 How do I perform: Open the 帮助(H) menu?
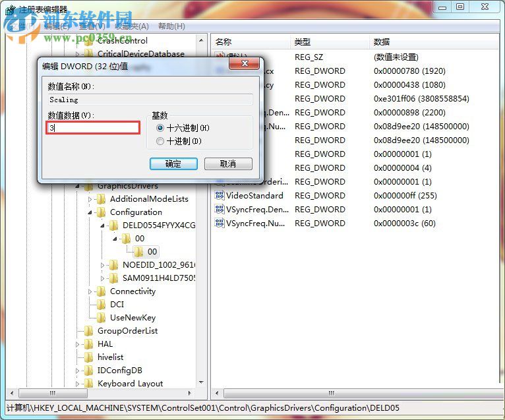click(171, 26)
